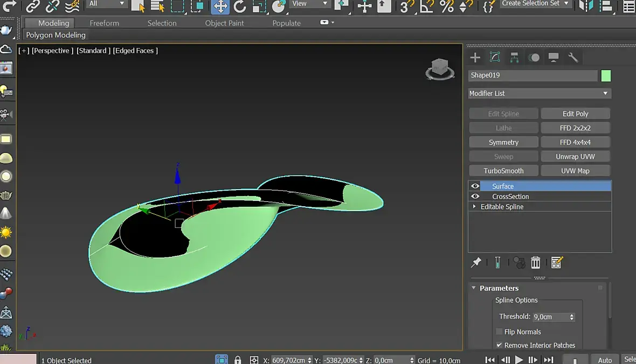The image size is (636, 364).
Task: Click the Rotate tool icon
Action: coord(240,6)
